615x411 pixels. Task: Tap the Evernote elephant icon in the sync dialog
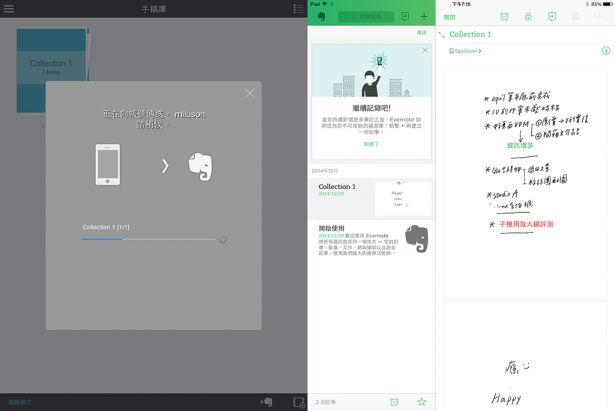[x=200, y=167]
